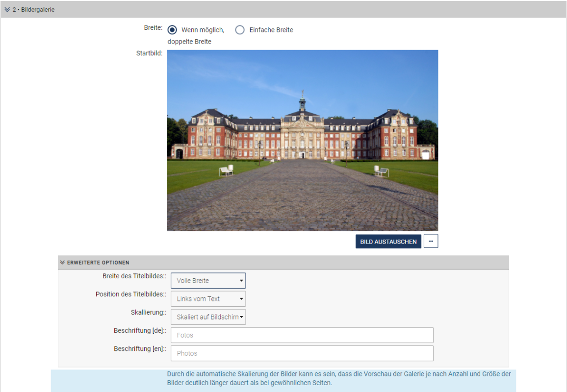Select the 'Wenn möglich, doppelte Breite' radio button
Image resolution: width=567 pixels, height=392 pixels.
[172, 30]
